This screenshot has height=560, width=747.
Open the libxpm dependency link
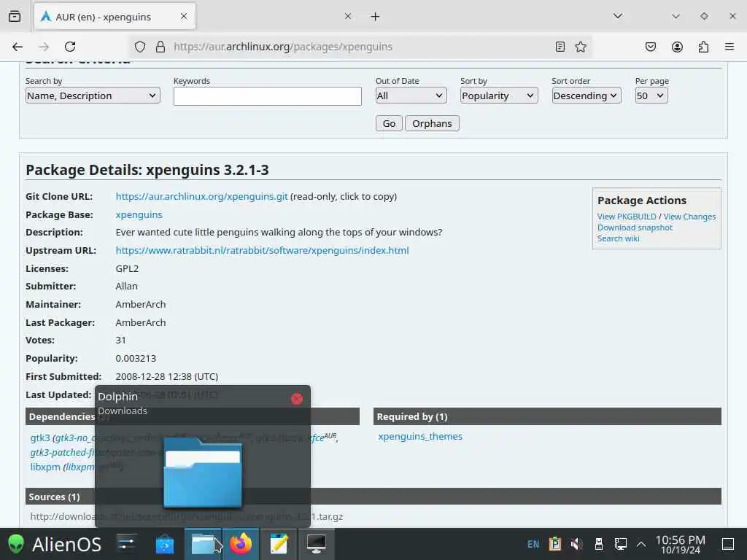point(45,467)
